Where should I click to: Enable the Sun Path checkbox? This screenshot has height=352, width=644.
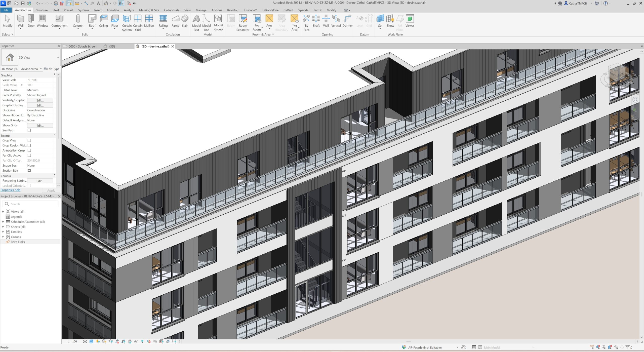click(29, 130)
